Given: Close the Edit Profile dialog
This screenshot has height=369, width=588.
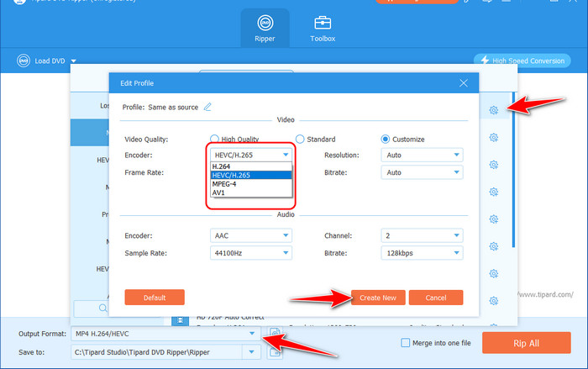Looking at the screenshot, I should coord(464,83).
